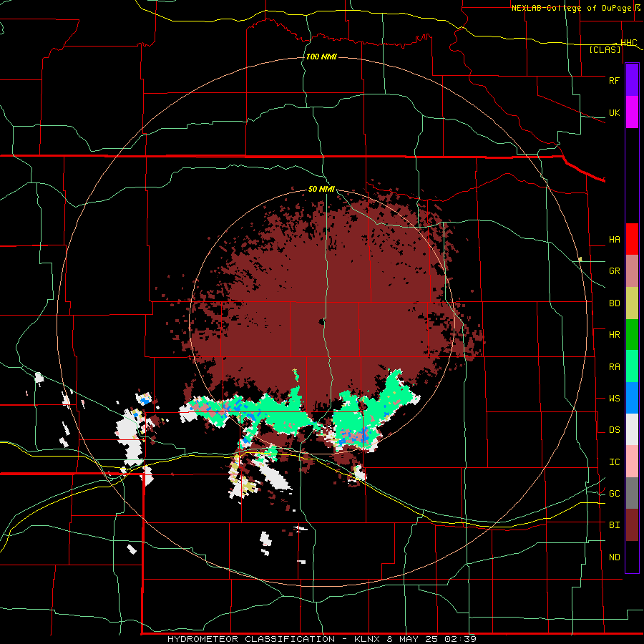Pick the mint green RA legend swatch
644x644 pixels.
632,366
